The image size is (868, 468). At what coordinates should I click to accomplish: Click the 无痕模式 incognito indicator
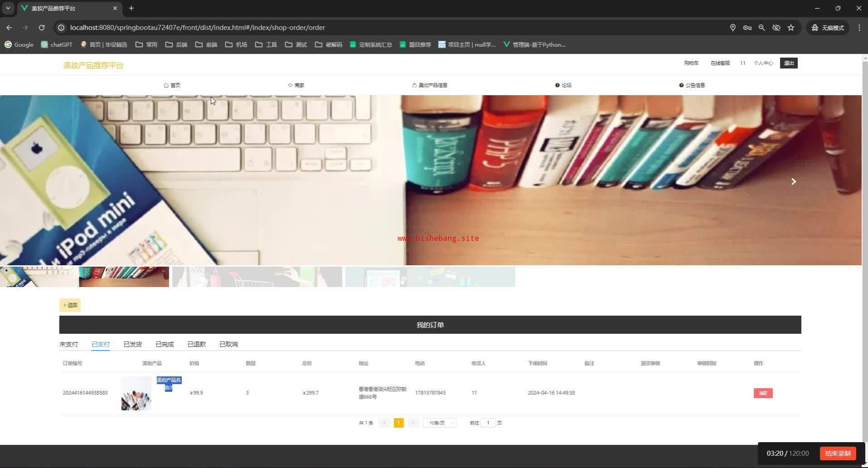tap(828, 28)
